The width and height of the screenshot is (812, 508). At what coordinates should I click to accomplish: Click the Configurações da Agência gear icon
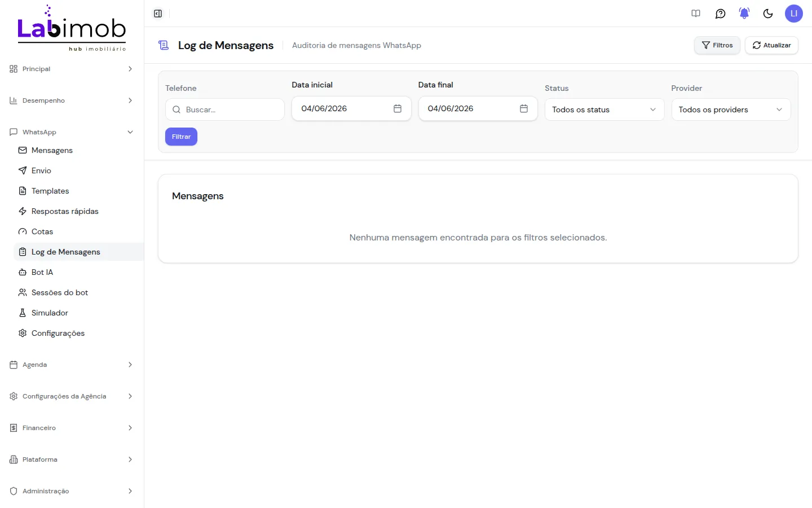14,396
